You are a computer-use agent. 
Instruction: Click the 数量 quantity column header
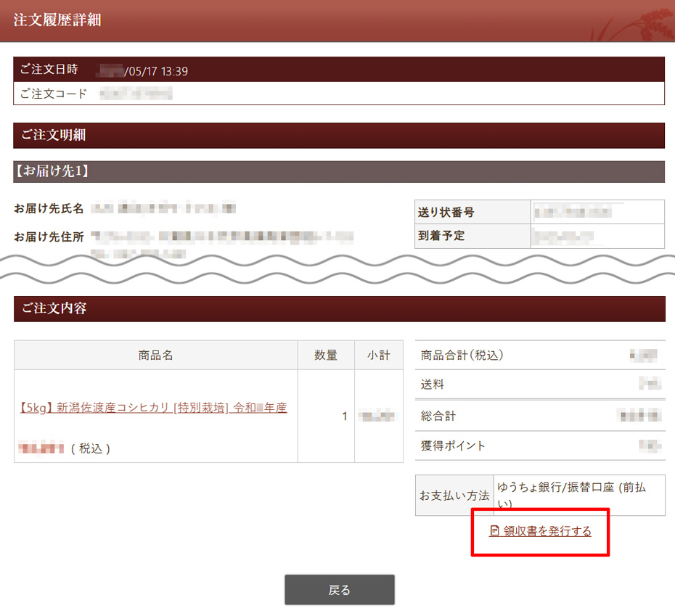point(326,354)
